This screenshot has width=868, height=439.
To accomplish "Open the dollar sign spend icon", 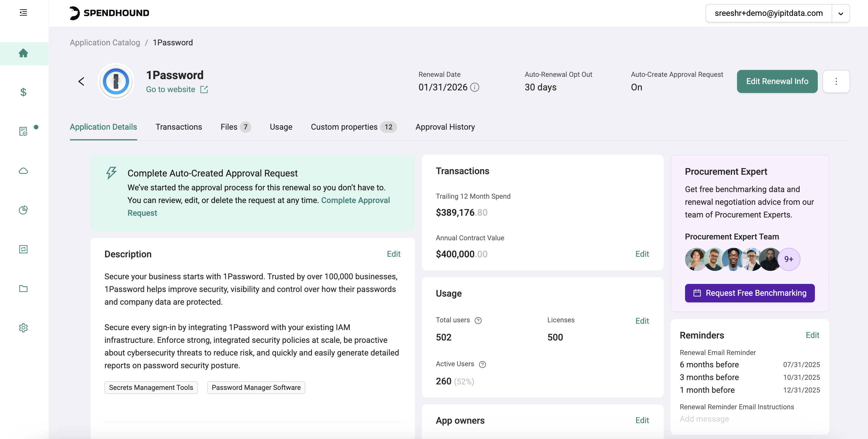I will pos(23,92).
